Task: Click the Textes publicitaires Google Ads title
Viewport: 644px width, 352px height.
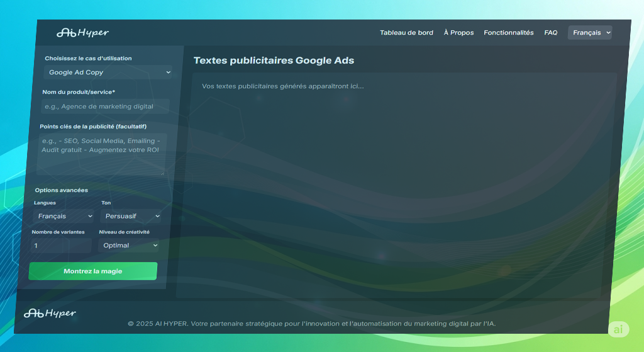Action: pyautogui.click(x=274, y=61)
